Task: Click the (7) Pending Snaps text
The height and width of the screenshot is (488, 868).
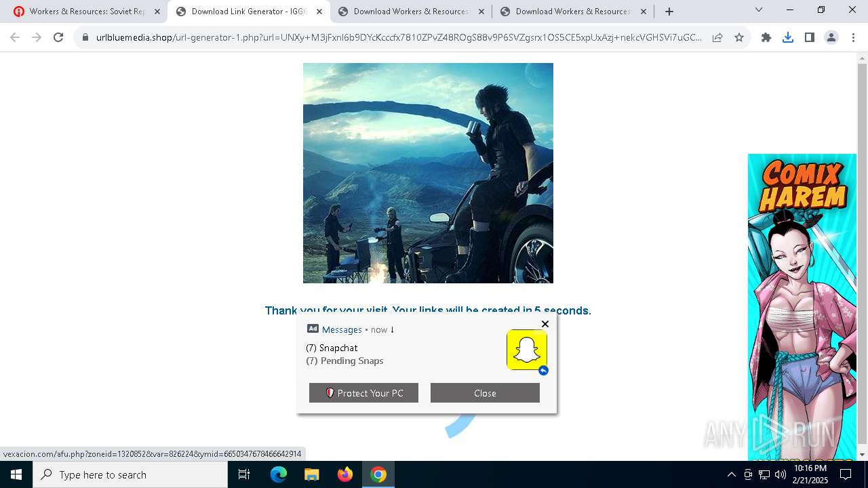Action: click(x=344, y=361)
